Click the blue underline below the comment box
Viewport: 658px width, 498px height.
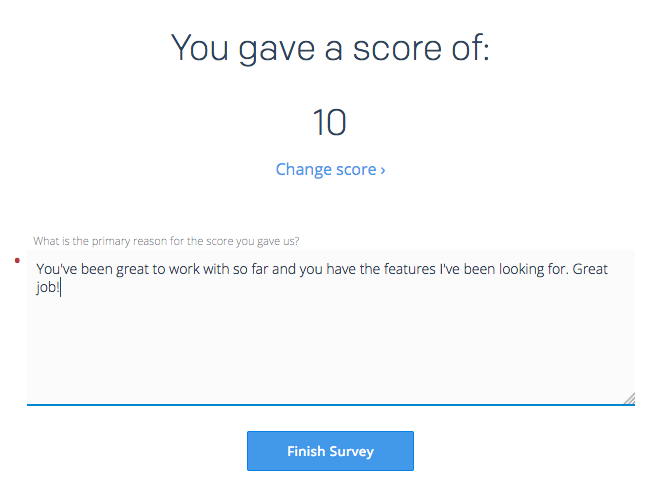tap(330, 405)
